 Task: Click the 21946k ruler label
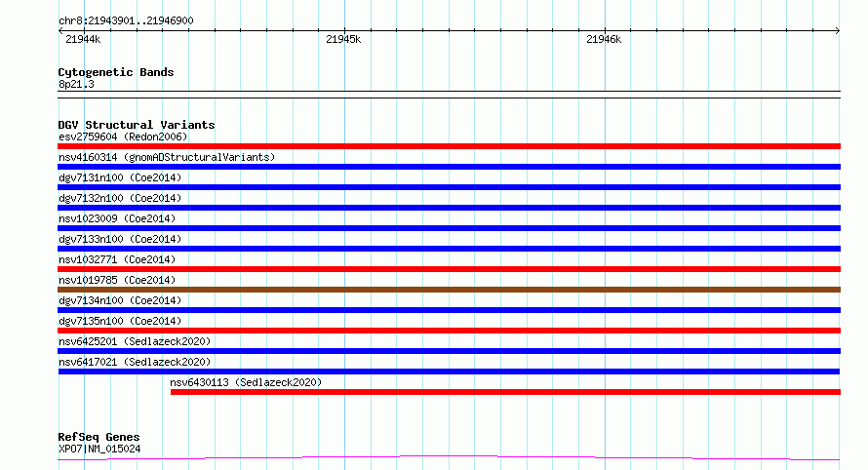coord(604,39)
